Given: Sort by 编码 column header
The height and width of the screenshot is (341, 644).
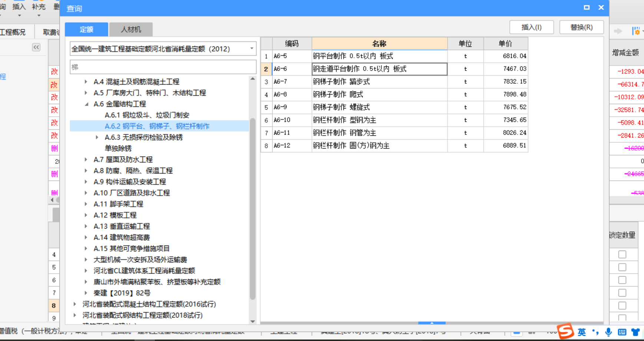Looking at the screenshot, I should click(292, 43).
